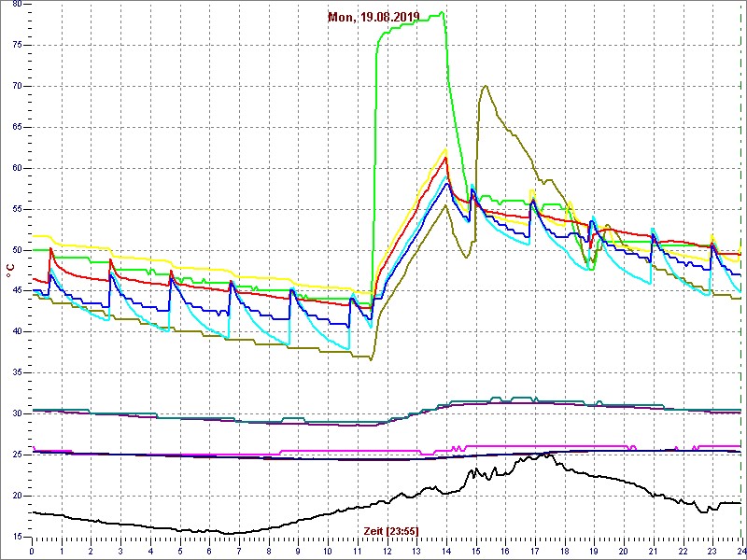Click the y-axis value '75'
747x560 pixels.
click(x=16, y=45)
